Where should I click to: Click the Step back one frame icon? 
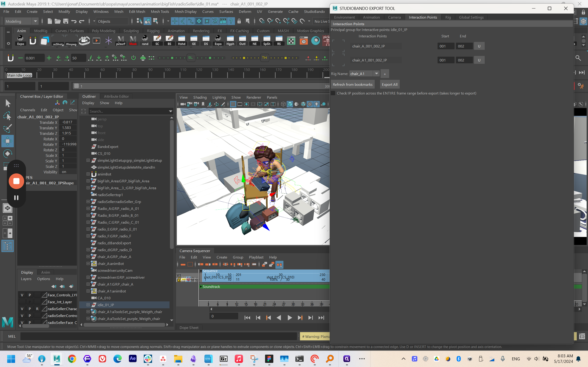tap(258, 318)
